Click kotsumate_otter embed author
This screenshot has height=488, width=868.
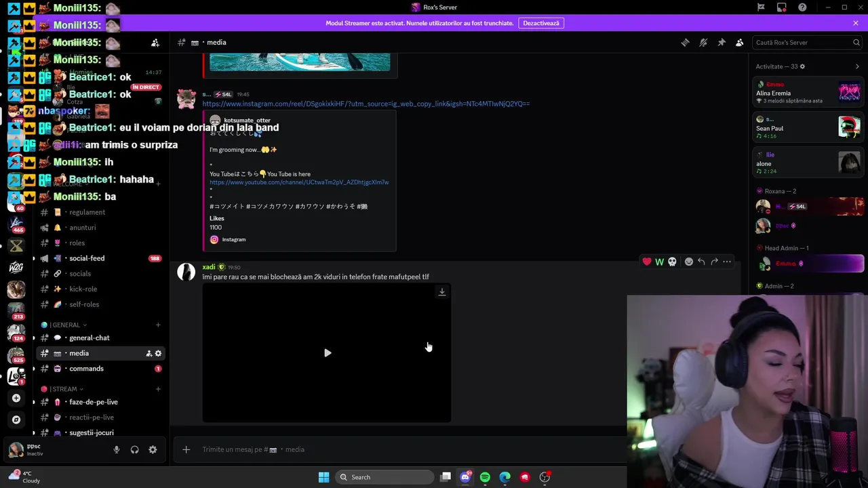click(247, 121)
